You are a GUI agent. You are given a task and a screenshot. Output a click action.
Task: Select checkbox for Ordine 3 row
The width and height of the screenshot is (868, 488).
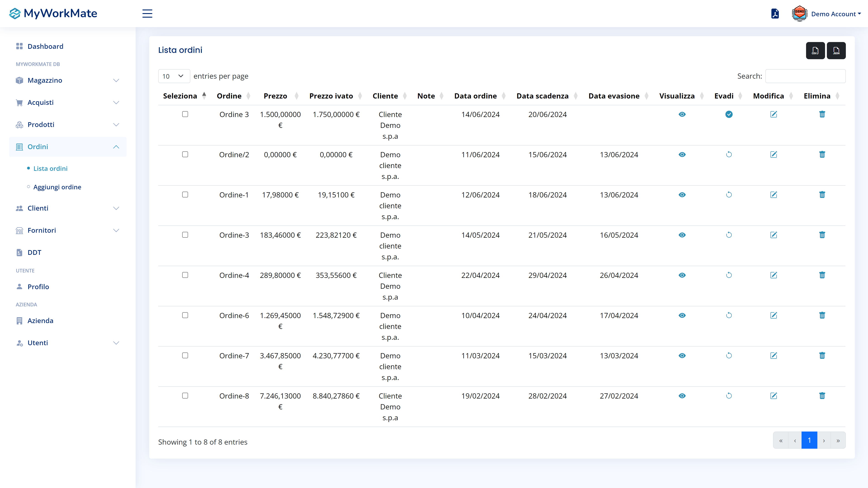click(185, 114)
